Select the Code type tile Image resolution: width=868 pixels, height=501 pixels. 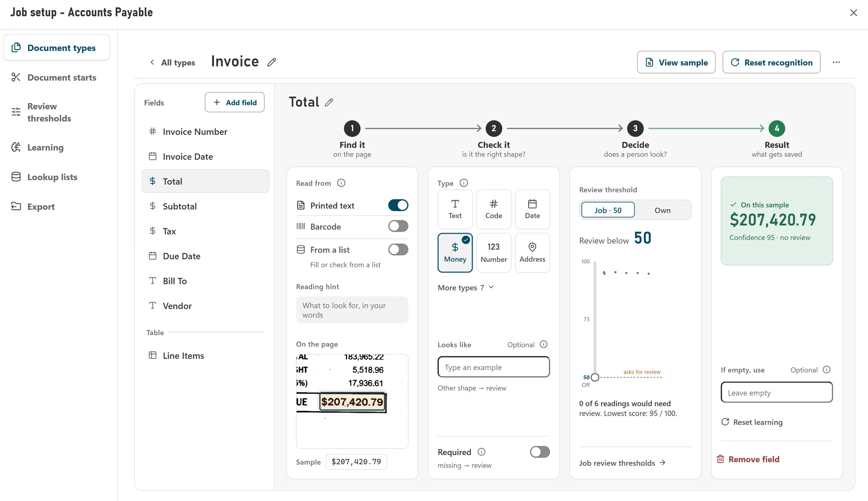coord(494,209)
